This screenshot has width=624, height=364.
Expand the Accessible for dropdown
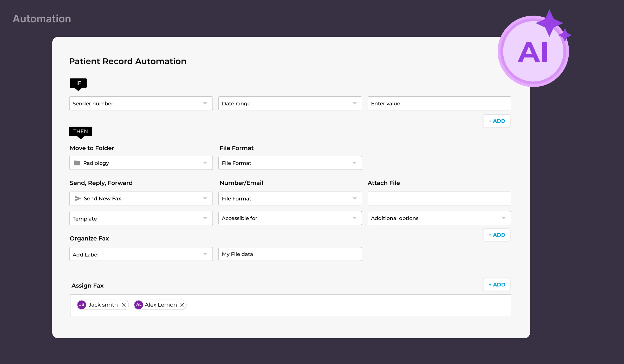click(290, 218)
